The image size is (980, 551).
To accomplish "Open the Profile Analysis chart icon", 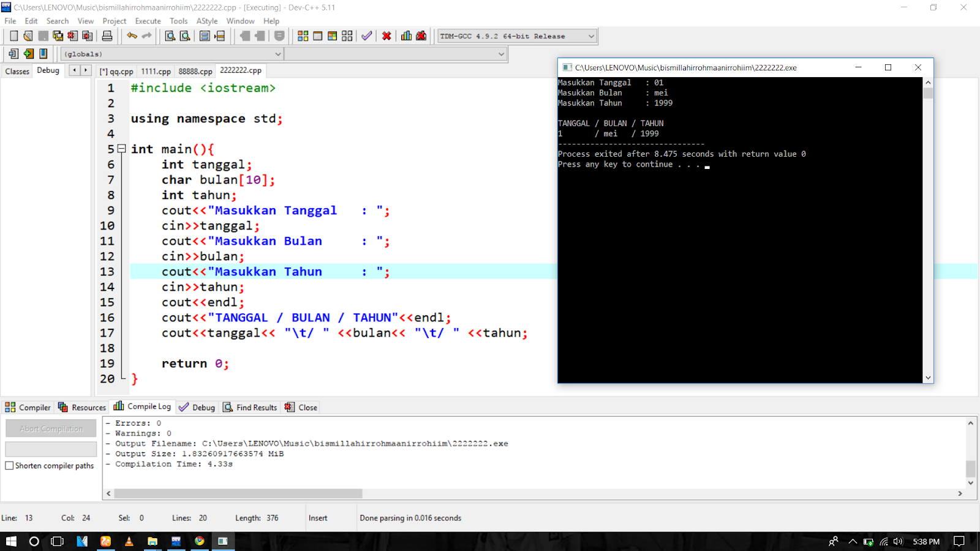I will [406, 36].
